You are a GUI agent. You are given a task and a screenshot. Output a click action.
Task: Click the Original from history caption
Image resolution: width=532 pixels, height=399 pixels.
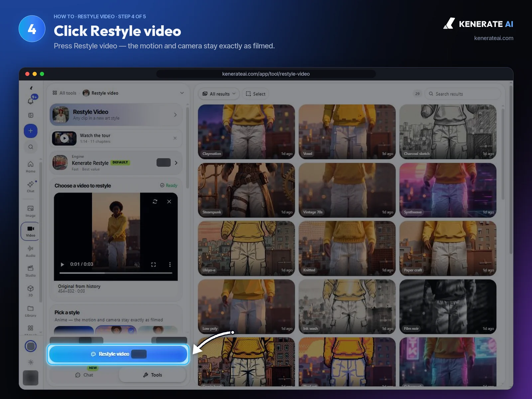[79, 286]
